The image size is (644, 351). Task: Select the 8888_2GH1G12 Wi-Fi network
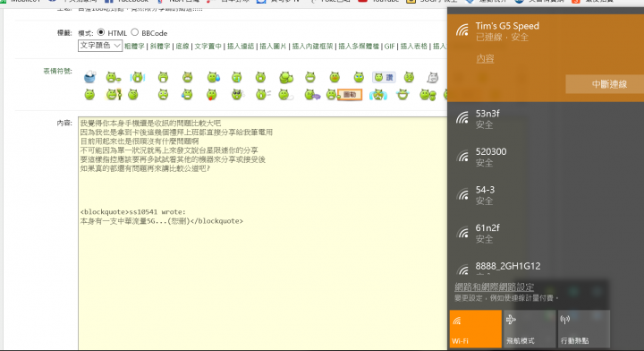(x=546, y=267)
